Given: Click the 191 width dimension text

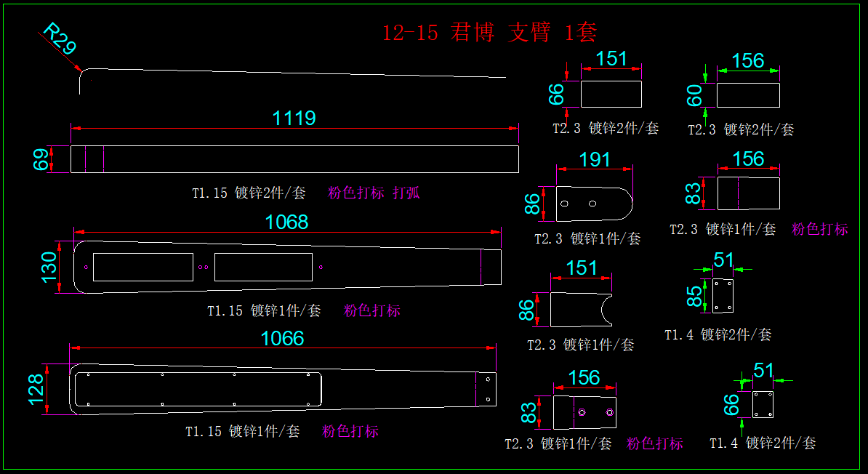Looking at the screenshot, I should coord(595,160).
